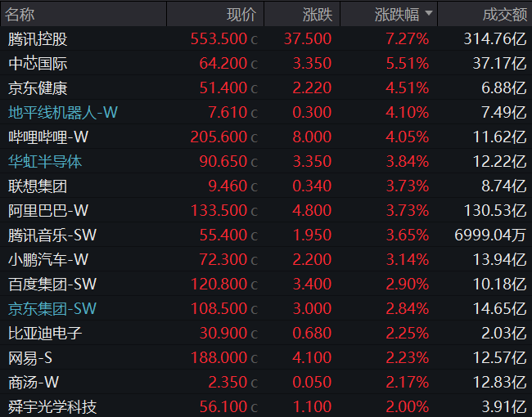Select the 哔哩哔哩-W row
Viewport: 532px width, 417px height.
[47, 137]
